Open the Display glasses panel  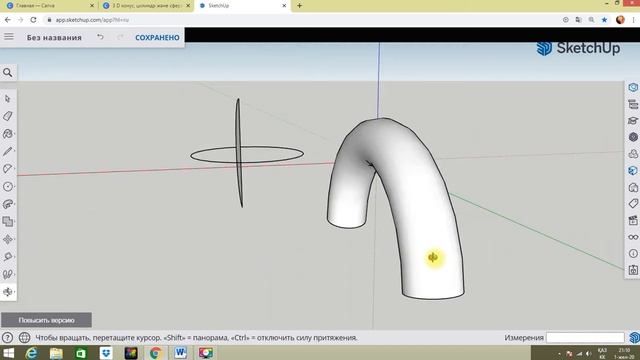click(633, 237)
